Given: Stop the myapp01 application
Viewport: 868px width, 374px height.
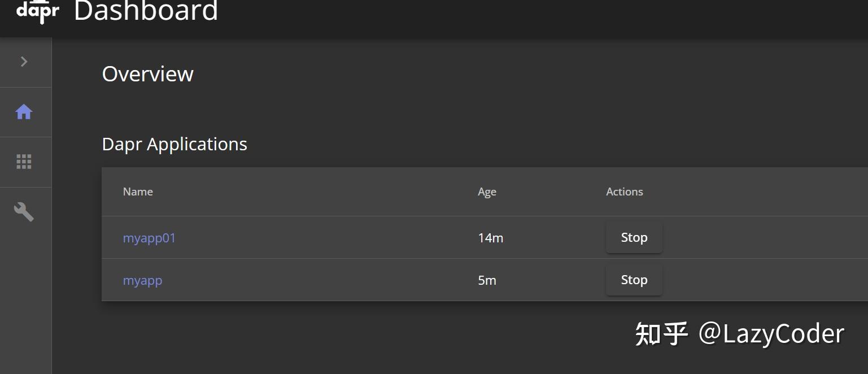Looking at the screenshot, I should coord(634,238).
